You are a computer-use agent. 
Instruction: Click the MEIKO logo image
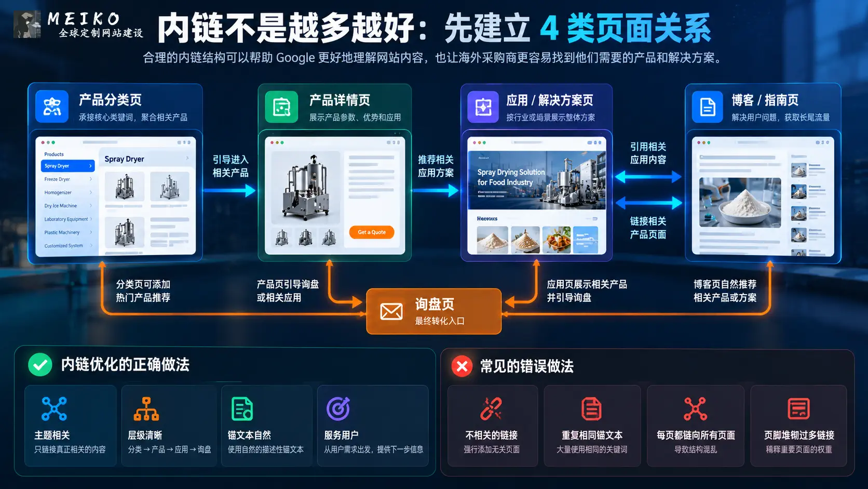coord(27,24)
